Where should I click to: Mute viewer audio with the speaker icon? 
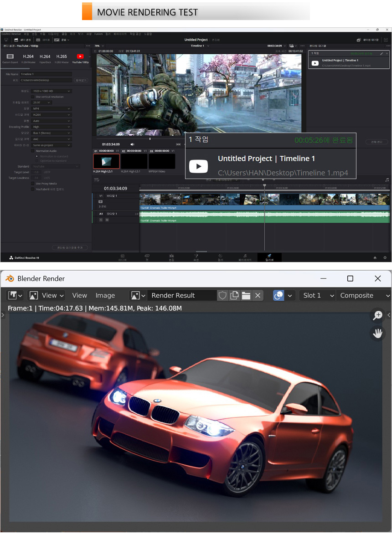133,144
